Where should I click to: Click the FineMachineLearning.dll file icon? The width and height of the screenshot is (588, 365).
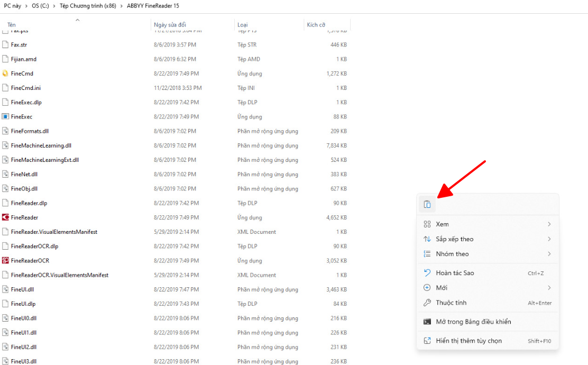pos(5,145)
